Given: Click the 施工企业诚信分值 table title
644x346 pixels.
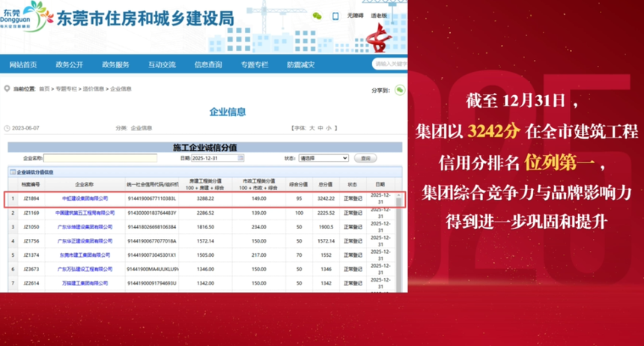Looking at the screenshot, I should [x=205, y=148].
